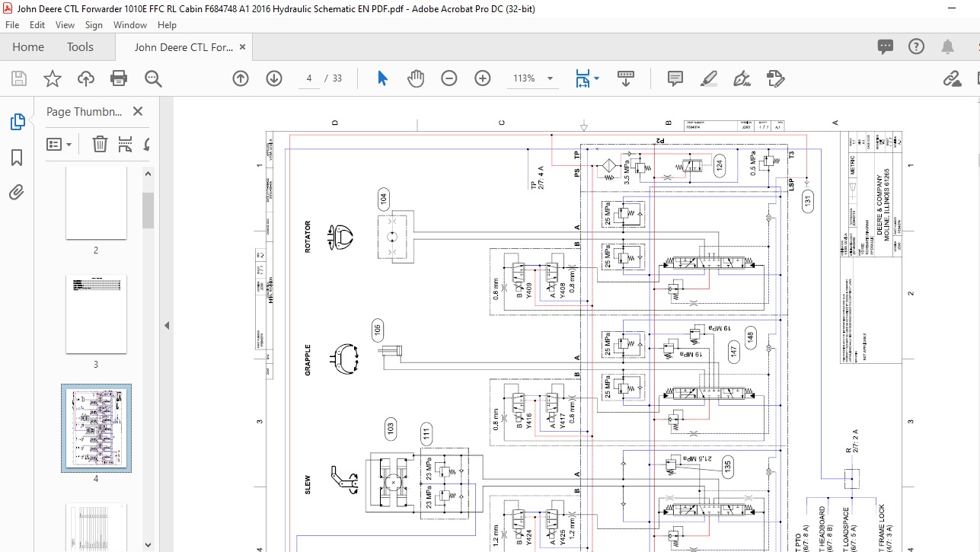980x552 pixels.
Task: Select the arrow selection tool
Action: [382, 78]
